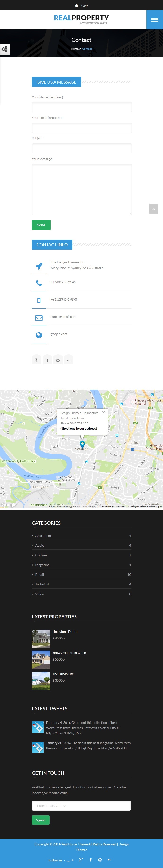
Task: Click the green Send button
Action: point(41,225)
